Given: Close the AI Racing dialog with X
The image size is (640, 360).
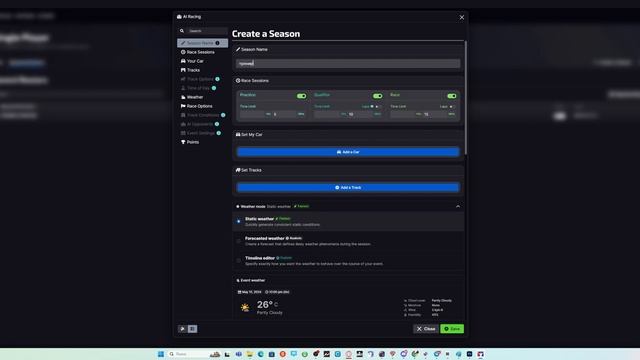Looking at the screenshot, I should 462,18.
